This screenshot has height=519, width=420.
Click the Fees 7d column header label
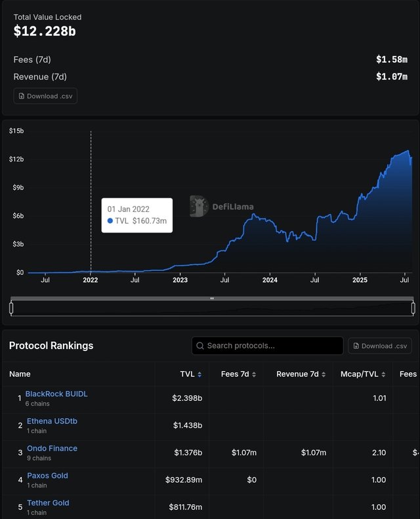click(x=235, y=374)
